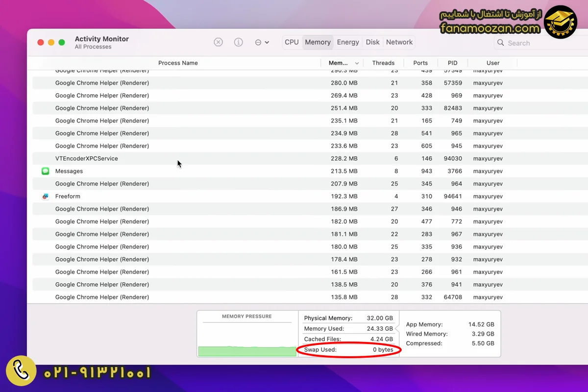Click the App Memory 14.52 GB value
This screenshot has height=392, width=588.
[x=481, y=324]
